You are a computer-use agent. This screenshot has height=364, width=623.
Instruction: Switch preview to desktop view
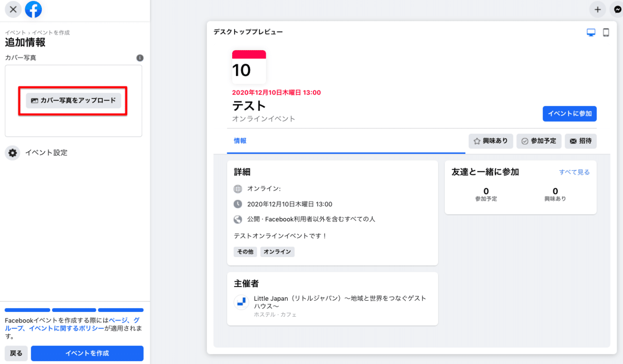pos(591,32)
